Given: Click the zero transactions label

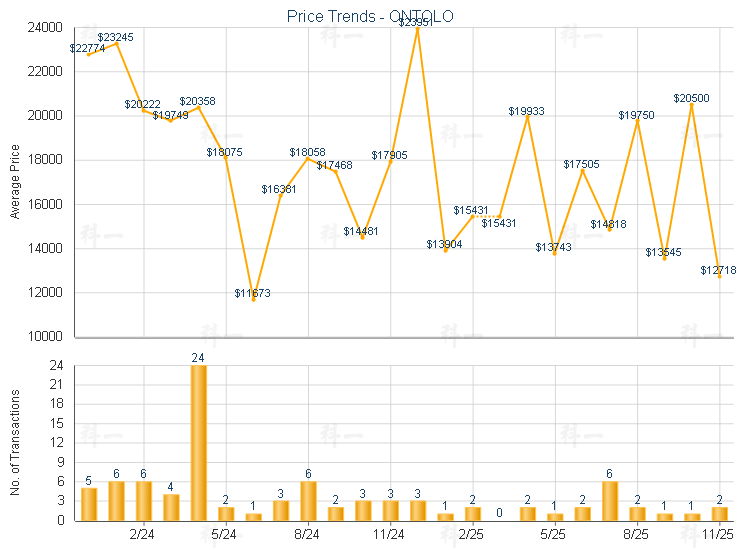Looking at the screenshot, I should [x=499, y=513].
